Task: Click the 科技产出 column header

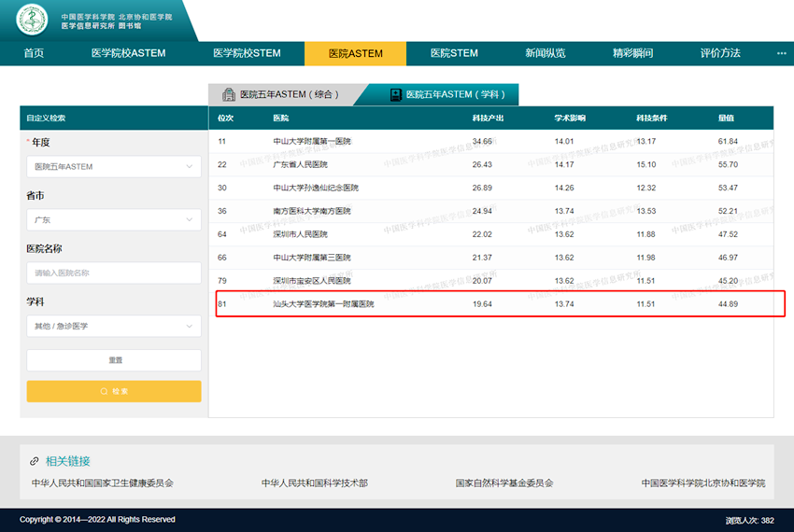Action: (x=489, y=118)
